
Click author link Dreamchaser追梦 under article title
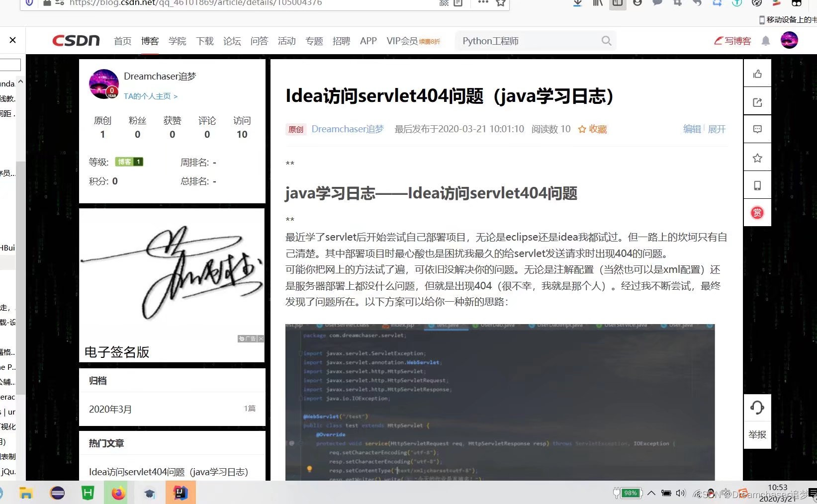(348, 129)
